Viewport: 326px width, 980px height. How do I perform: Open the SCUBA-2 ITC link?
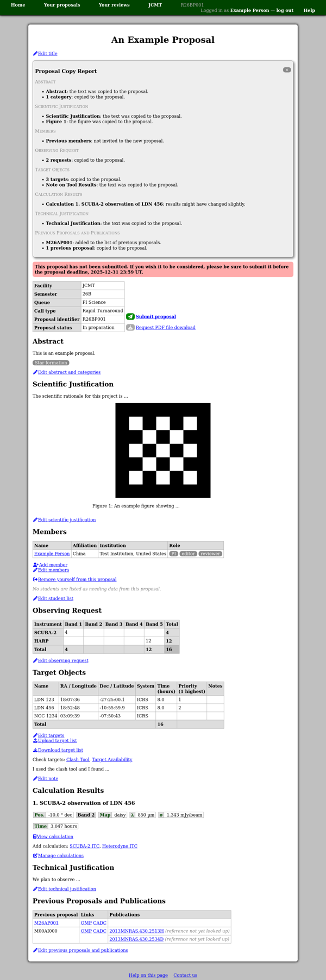point(85,846)
